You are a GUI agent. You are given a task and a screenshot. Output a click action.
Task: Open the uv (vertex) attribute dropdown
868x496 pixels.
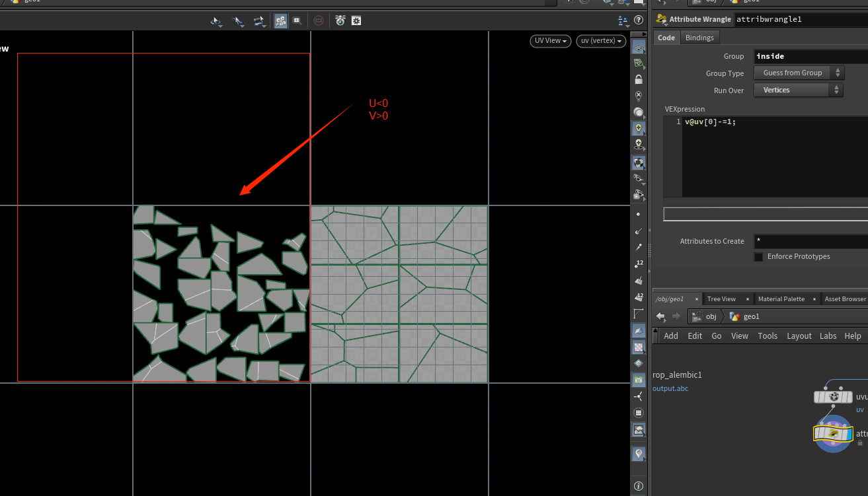[x=601, y=41]
